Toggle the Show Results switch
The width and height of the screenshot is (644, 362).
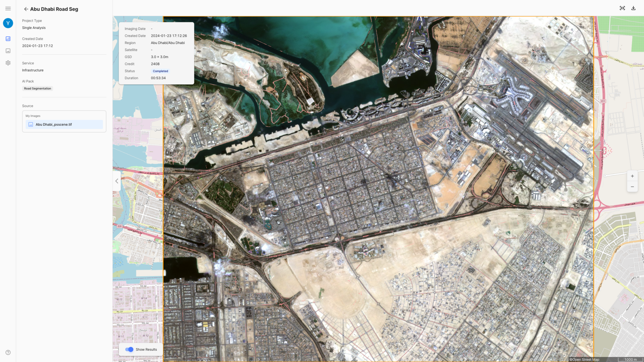(x=129, y=349)
